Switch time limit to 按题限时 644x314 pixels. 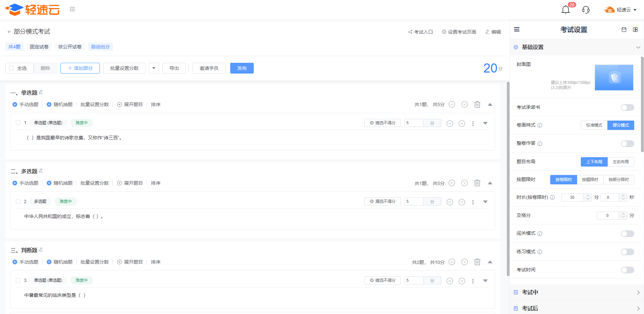pos(590,180)
